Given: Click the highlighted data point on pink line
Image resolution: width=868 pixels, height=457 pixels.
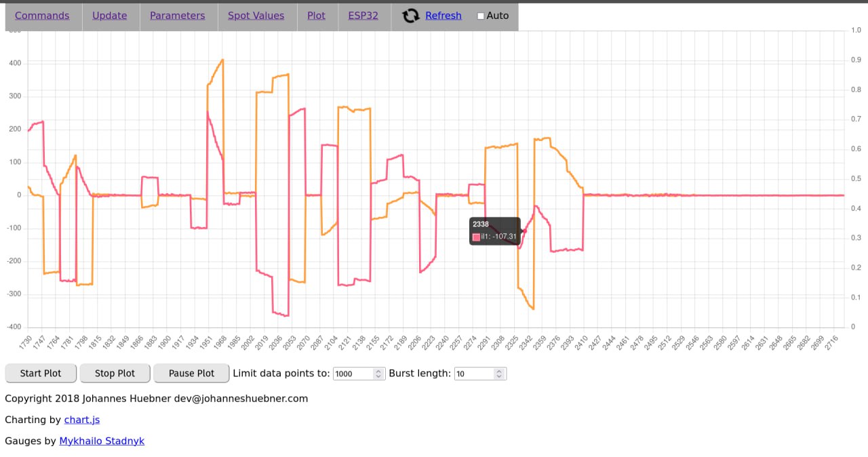Looking at the screenshot, I should tap(524, 231).
